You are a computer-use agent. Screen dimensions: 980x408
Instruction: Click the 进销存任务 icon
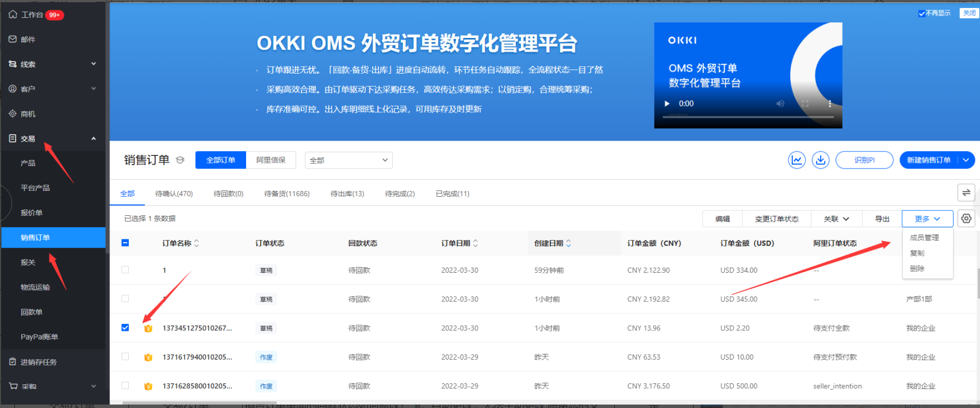[13, 361]
